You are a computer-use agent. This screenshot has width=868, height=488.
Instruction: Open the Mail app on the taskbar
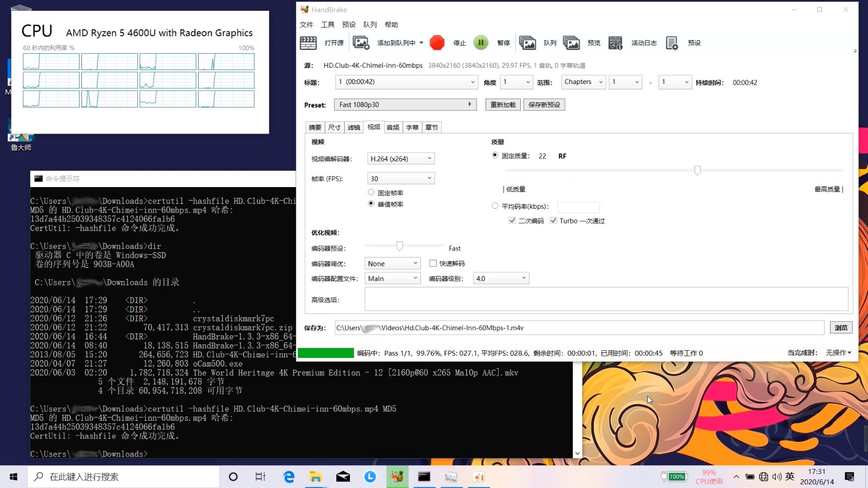(x=343, y=477)
